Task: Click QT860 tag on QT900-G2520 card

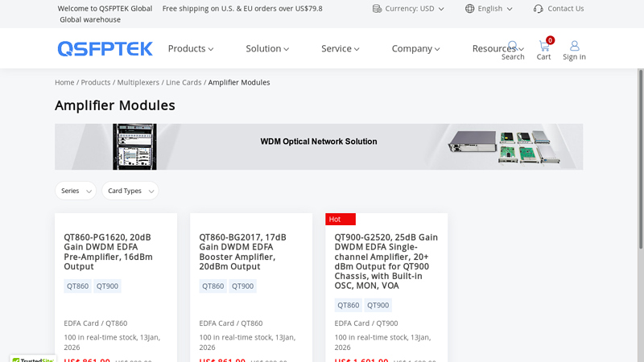Action: click(x=349, y=306)
